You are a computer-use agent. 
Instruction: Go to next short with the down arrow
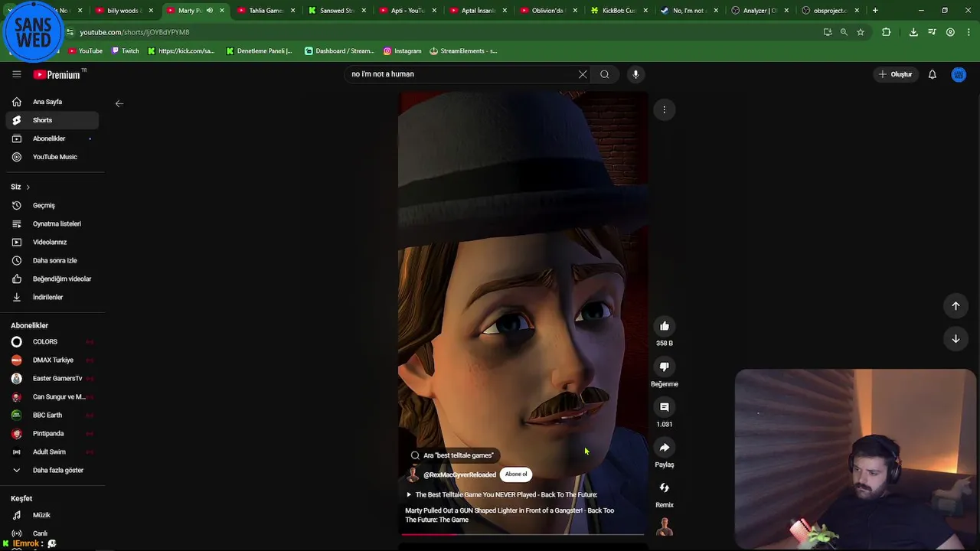[x=955, y=338]
